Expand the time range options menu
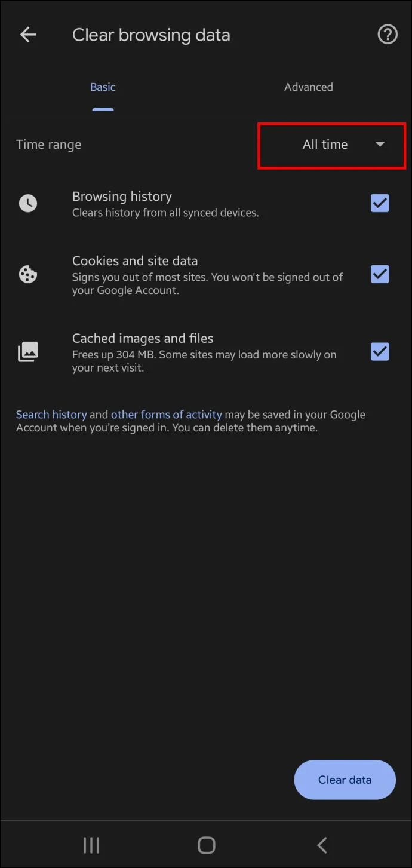This screenshot has height=868, width=412. [x=331, y=145]
